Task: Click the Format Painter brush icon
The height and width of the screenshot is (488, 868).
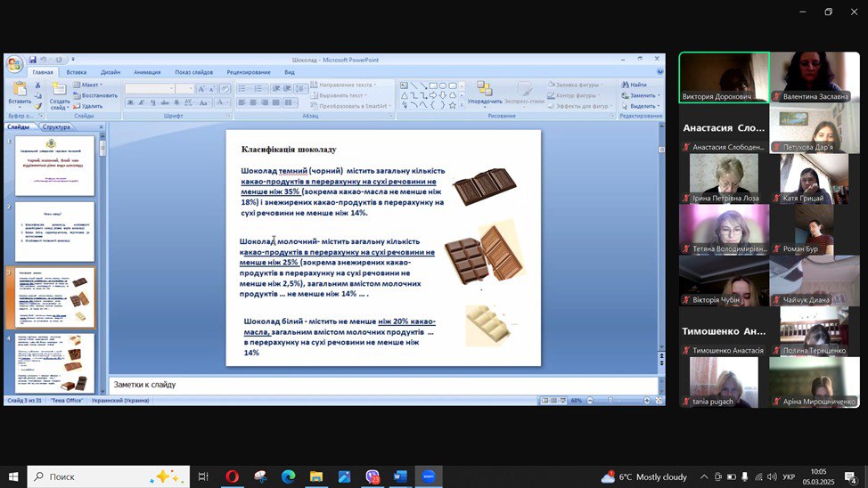Action: (37, 106)
